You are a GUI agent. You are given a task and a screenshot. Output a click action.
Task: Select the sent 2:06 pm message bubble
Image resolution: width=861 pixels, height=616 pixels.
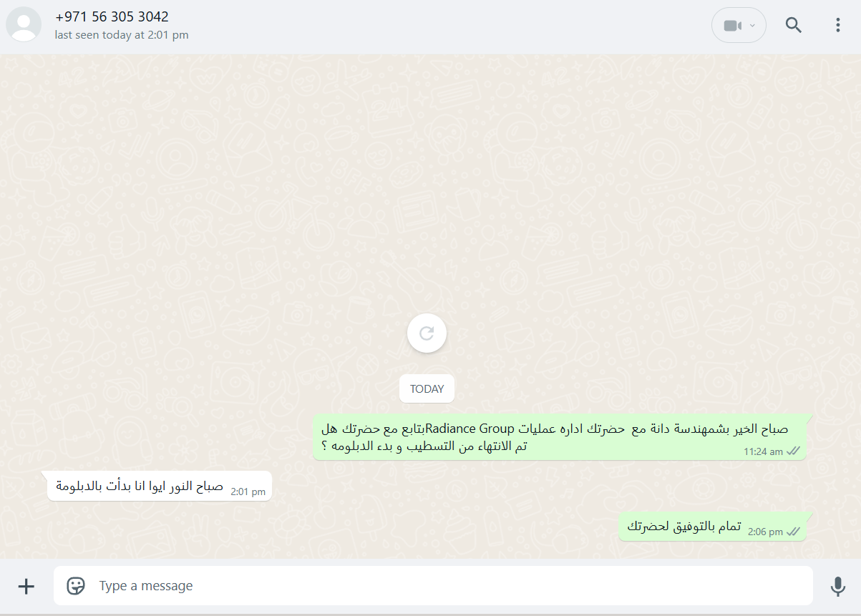click(x=712, y=527)
